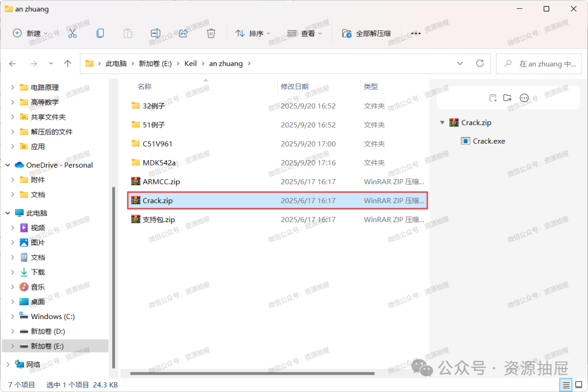Select the C51V961 folder

coord(278,144)
